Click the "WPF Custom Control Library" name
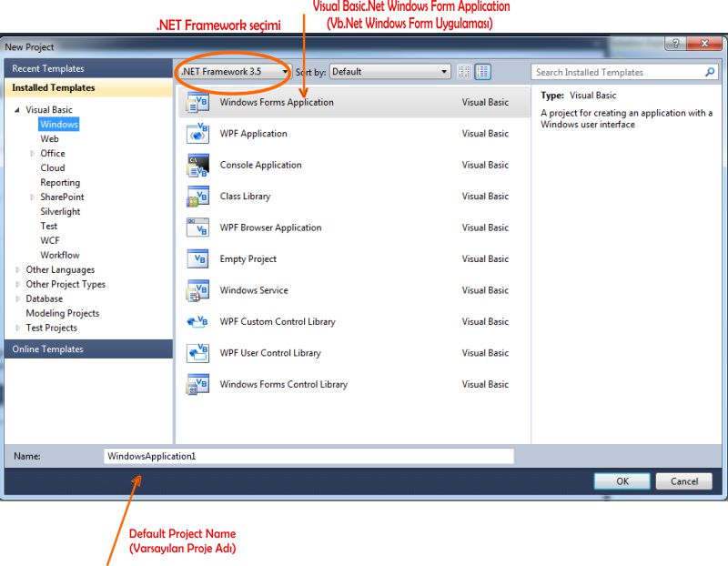 click(x=278, y=322)
